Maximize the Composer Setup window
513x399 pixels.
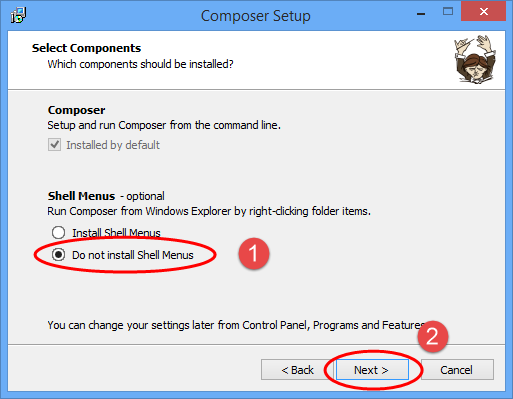click(x=448, y=12)
